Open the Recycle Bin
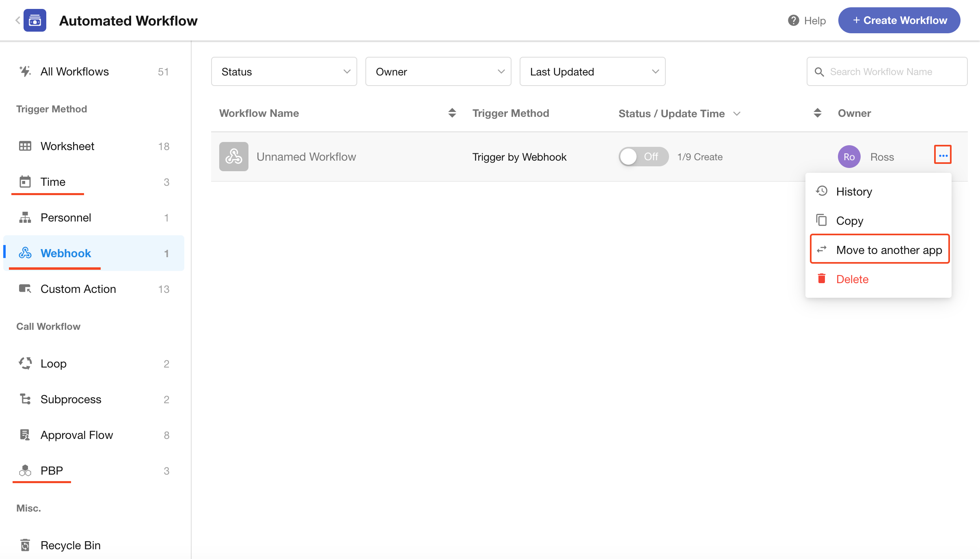The width and height of the screenshot is (980, 559). pyautogui.click(x=70, y=545)
